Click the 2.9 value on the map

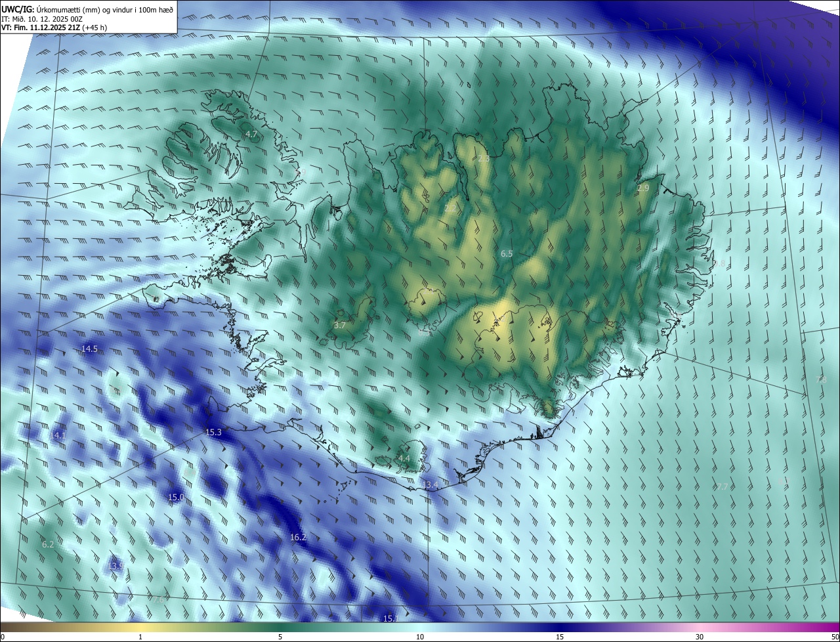point(643,188)
